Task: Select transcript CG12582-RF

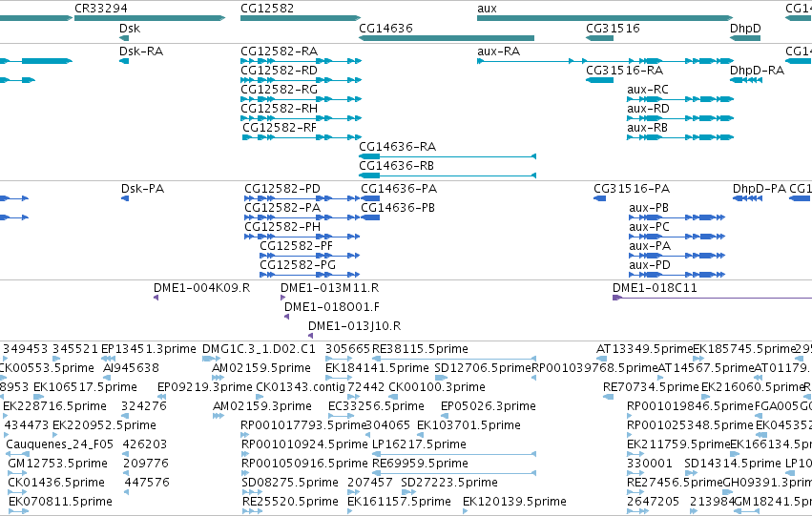Action: tap(280, 128)
